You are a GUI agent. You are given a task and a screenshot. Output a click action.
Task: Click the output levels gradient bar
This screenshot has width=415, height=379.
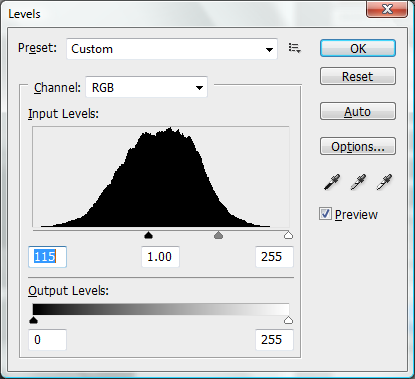[161, 309]
